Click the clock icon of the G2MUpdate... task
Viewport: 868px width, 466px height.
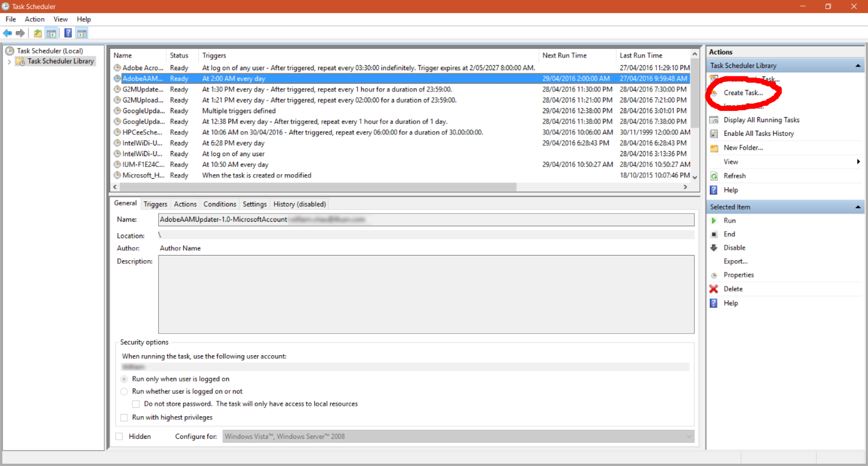click(118, 89)
